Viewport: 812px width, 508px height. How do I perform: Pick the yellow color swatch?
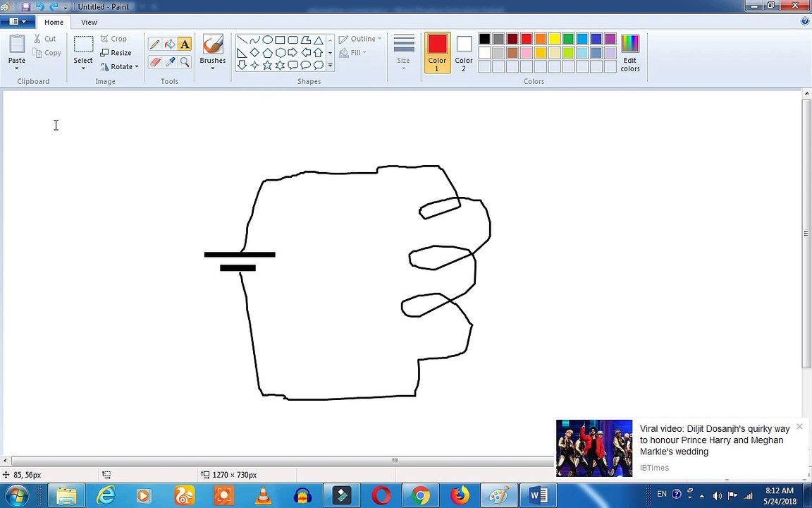click(555, 39)
